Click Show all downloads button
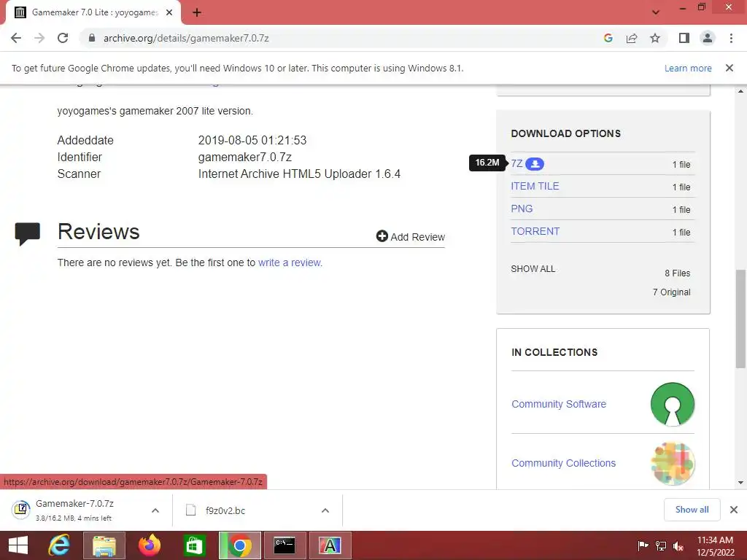 pyautogui.click(x=692, y=510)
